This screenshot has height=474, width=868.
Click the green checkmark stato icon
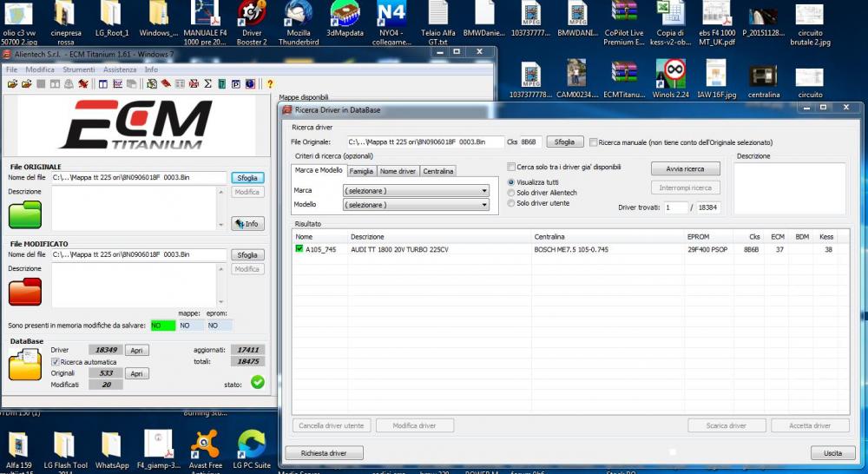tap(258, 382)
